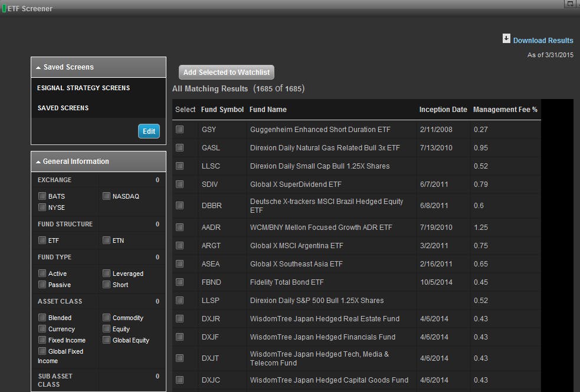Open the Download Results link
580x392 pixels.
pos(543,41)
